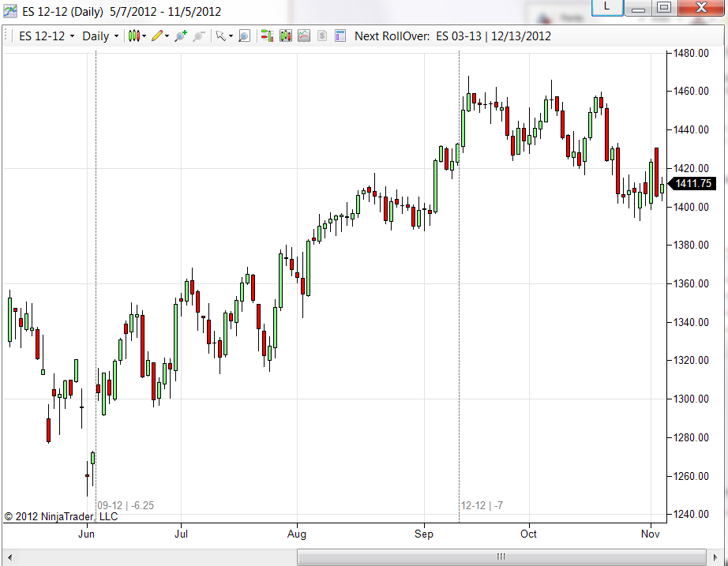Open the ES 12-12 instrument dropdown
The height and width of the screenshot is (566, 728).
click(47, 36)
